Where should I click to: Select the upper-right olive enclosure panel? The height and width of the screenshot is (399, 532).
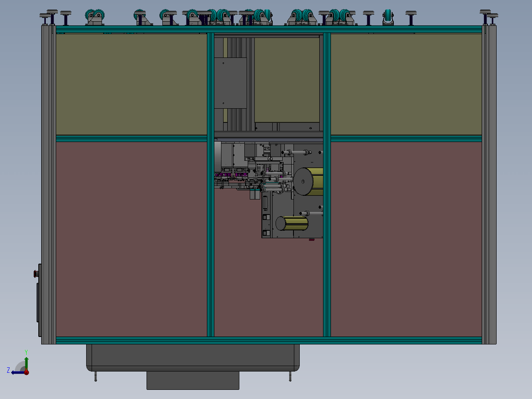coord(406,85)
